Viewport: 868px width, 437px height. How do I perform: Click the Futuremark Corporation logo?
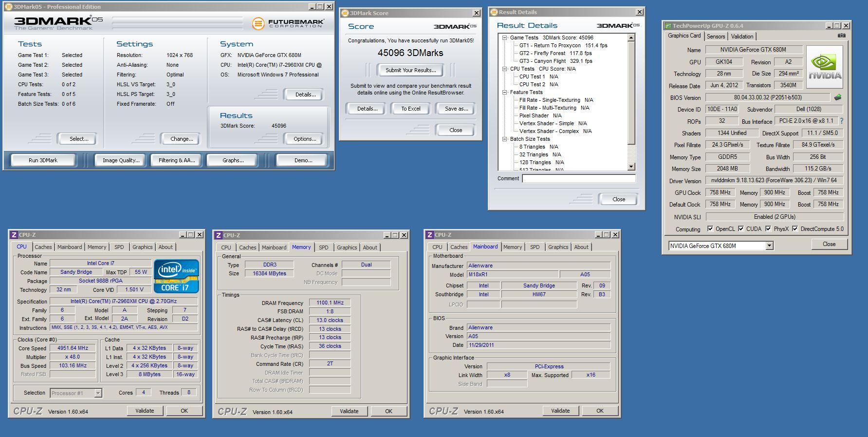(x=288, y=23)
